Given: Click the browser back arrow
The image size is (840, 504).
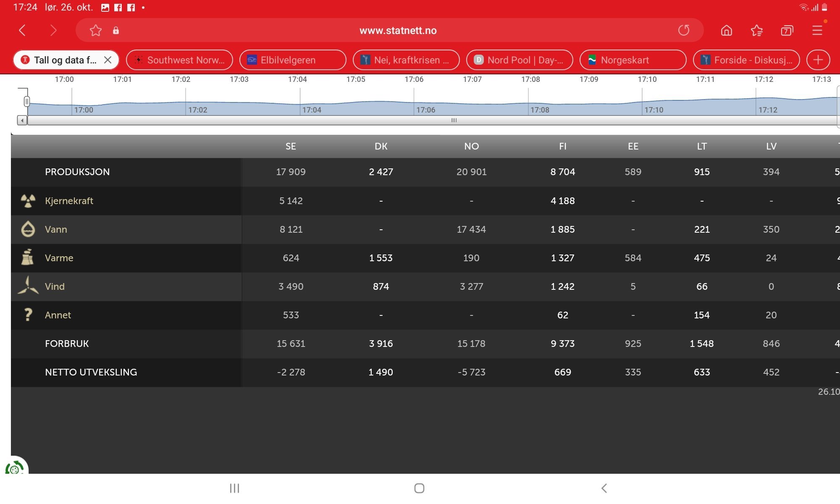Looking at the screenshot, I should (22, 30).
